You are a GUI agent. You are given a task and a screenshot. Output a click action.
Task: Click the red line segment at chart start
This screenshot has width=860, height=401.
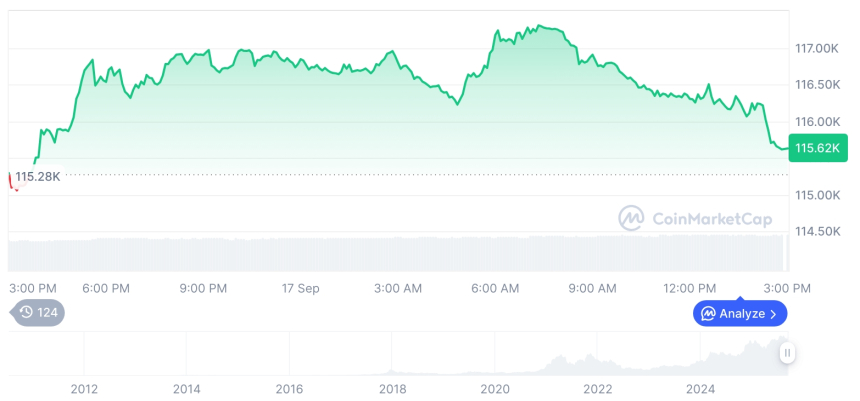tap(12, 181)
